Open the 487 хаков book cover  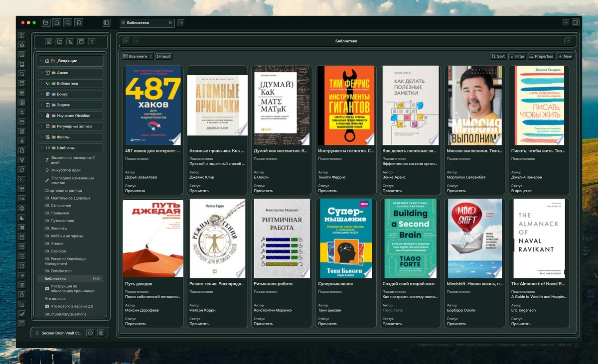click(153, 106)
